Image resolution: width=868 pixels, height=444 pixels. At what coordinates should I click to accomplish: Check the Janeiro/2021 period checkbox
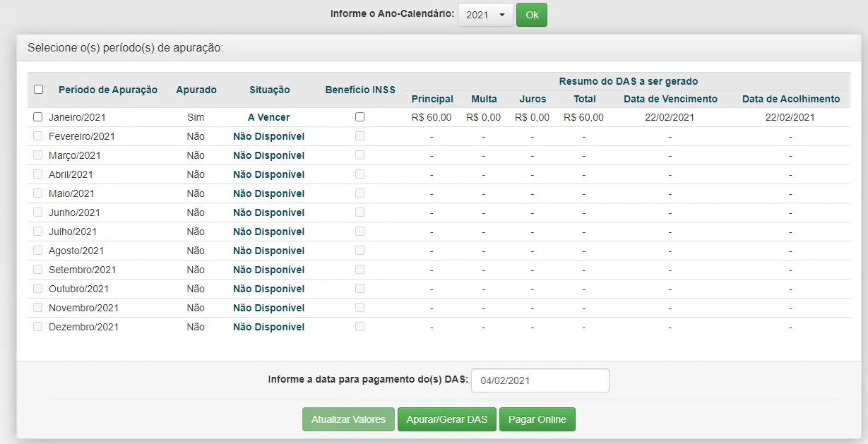coord(38,117)
